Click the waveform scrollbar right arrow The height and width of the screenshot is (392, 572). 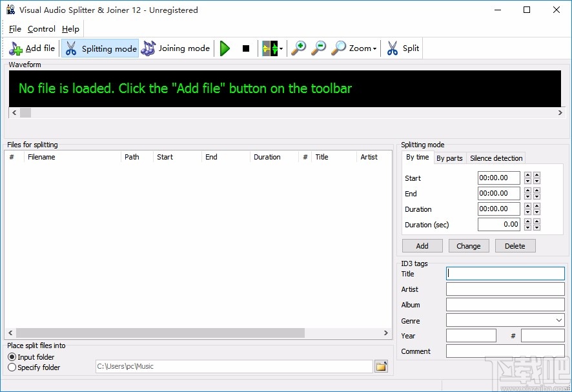560,113
